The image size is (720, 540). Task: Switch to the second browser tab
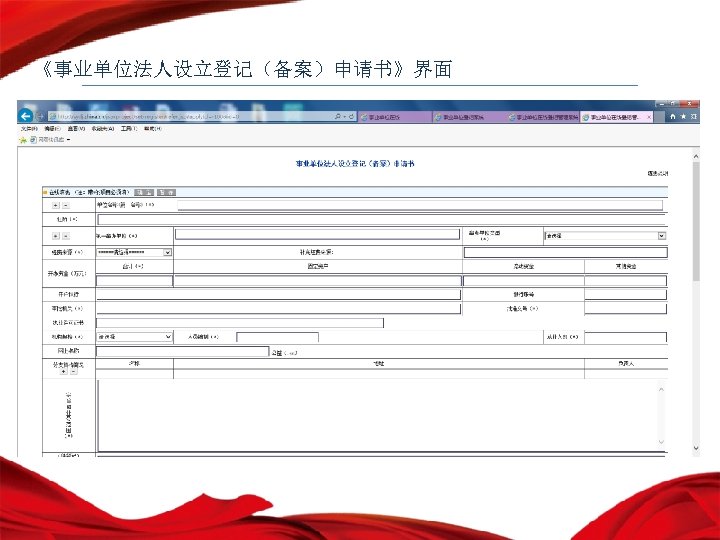468,117
